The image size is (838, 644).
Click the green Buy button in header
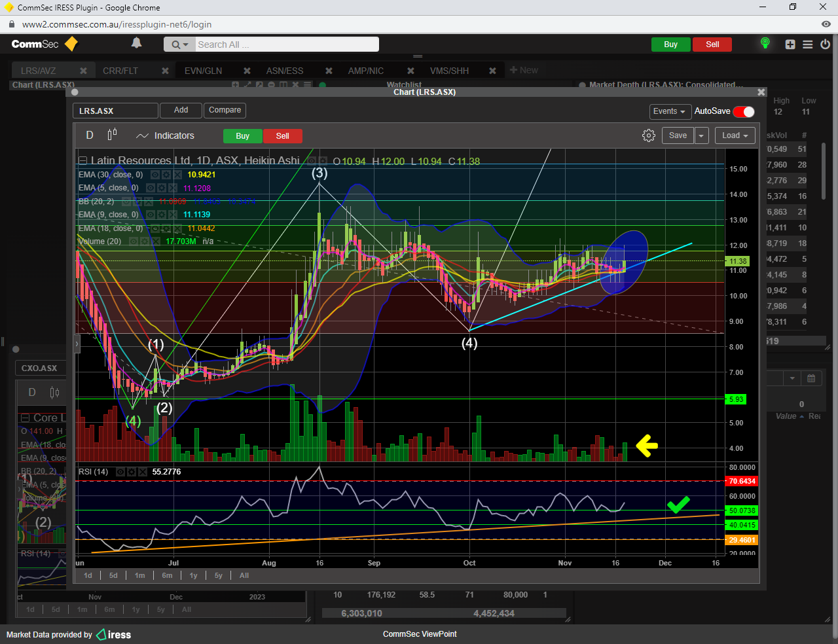[670, 45]
